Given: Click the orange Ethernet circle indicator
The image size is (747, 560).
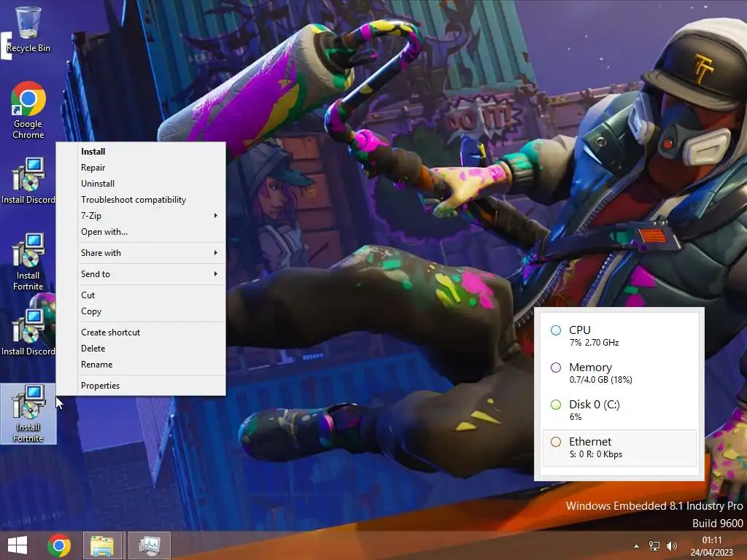Looking at the screenshot, I should point(556,442).
